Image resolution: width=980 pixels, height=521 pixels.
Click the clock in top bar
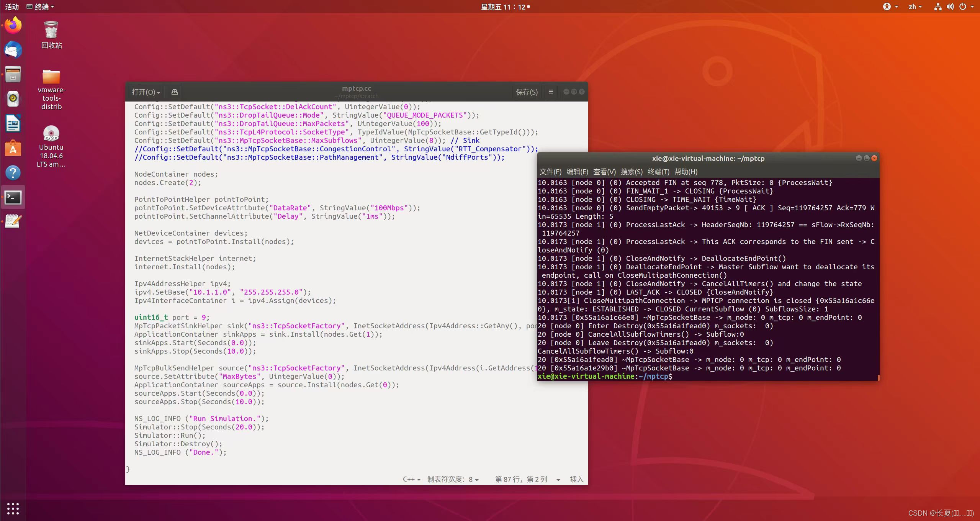(x=505, y=7)
